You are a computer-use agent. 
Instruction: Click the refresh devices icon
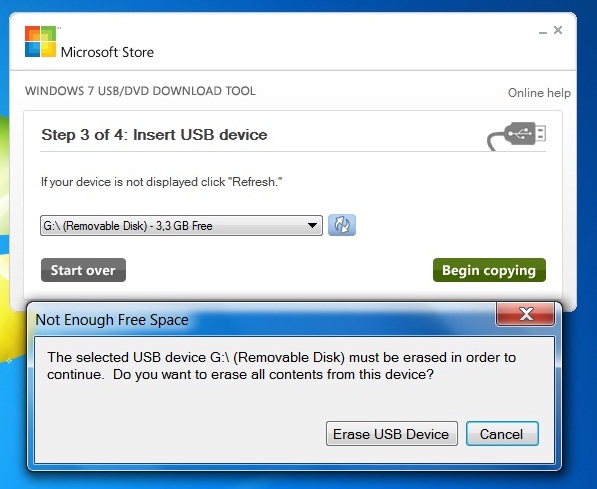(x=342, y=225)
